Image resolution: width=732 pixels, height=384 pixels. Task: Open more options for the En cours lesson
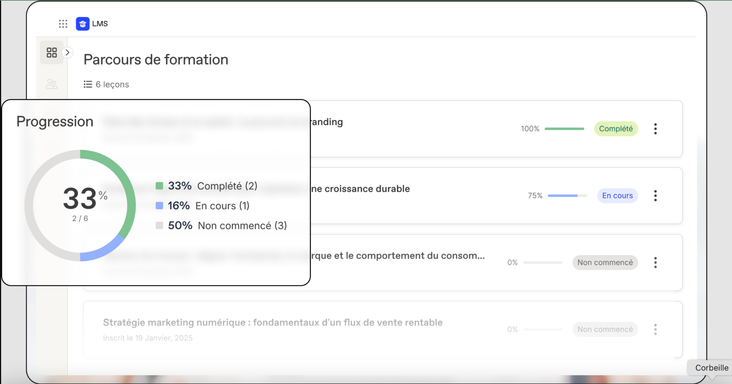(x=655, y=195)
